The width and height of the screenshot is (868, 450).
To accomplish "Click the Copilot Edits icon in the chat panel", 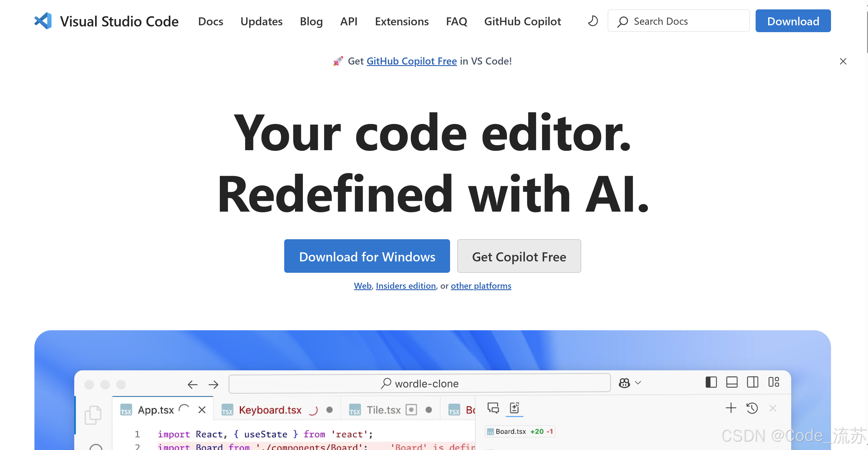I will click(514, 408).
